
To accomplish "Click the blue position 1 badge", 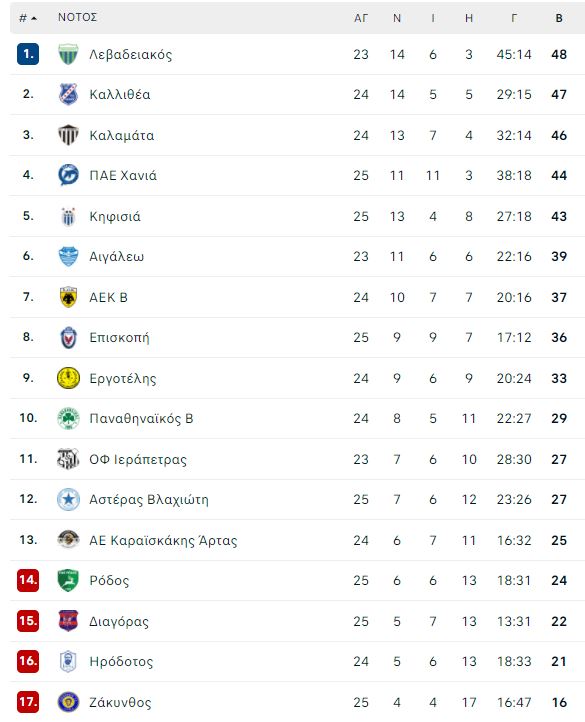I will [x=28, y=54].
